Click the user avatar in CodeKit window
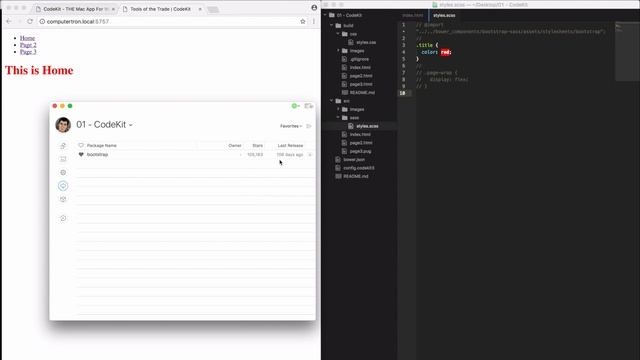 pyautogui.click(x=63, y=125)
